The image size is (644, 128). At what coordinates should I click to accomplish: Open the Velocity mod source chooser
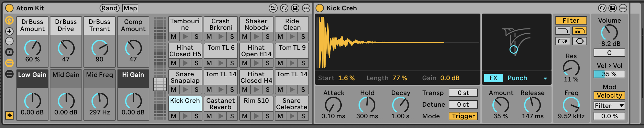tap(609, 95)
